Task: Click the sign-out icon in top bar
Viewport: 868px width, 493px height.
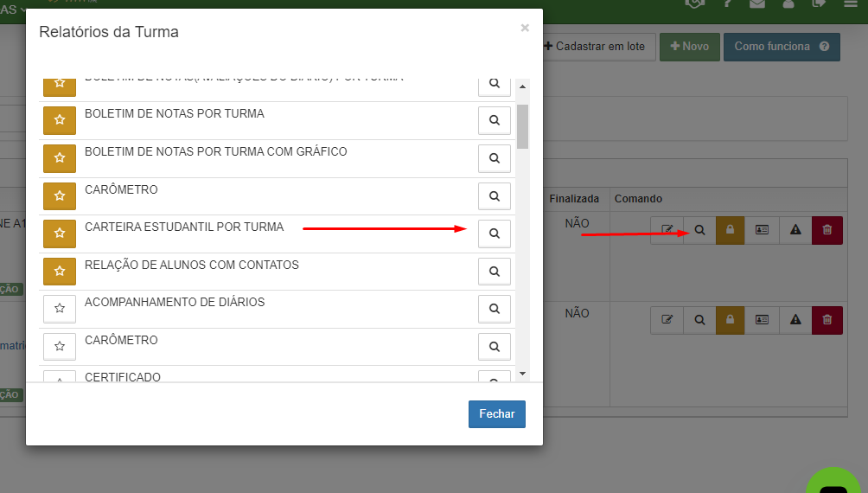Action: click(x=819, y=3)
